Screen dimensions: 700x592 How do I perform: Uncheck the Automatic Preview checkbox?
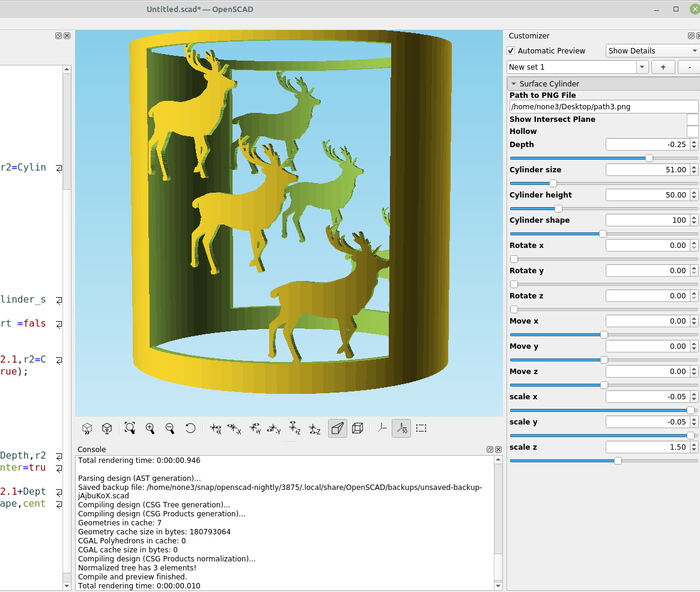(x=511, y=50)
